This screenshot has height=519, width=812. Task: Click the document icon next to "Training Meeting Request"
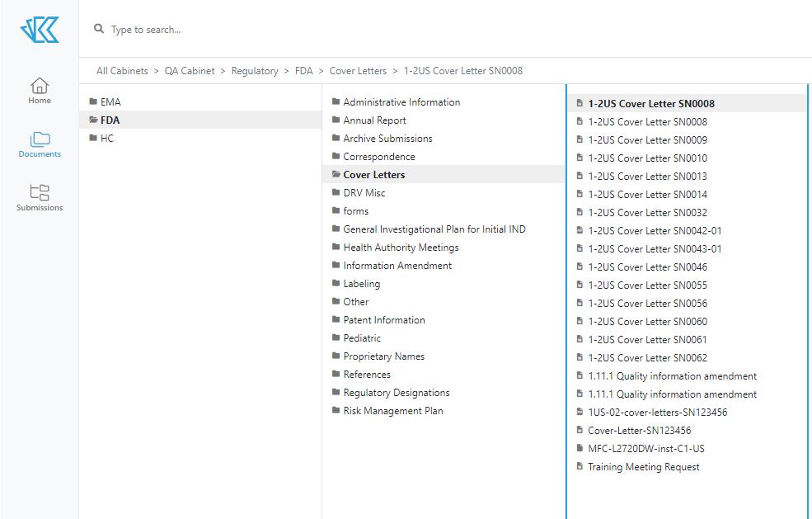tap(580, 466)
